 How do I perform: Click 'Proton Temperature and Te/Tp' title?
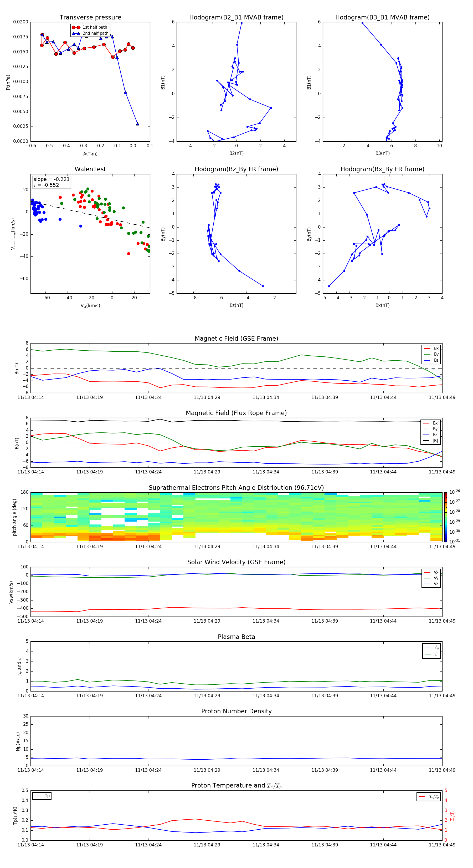click(x=236, y=786)
